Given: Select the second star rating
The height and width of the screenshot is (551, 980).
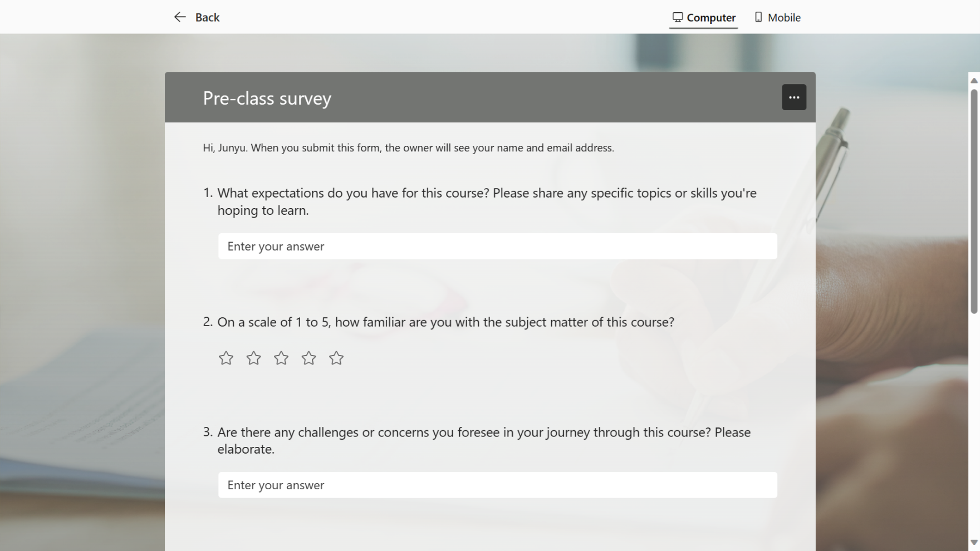Looking at the screenshot, I should (x=253, y=358).
